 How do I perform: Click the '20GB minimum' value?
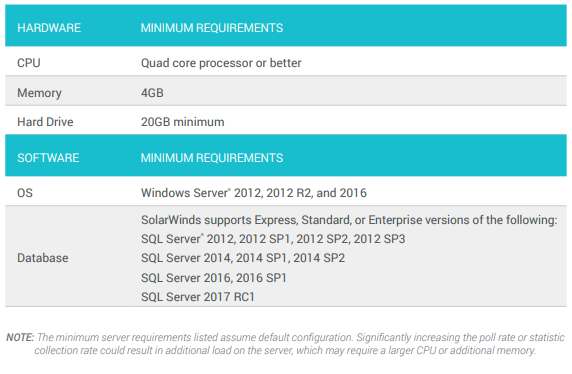tap(183, 122)
